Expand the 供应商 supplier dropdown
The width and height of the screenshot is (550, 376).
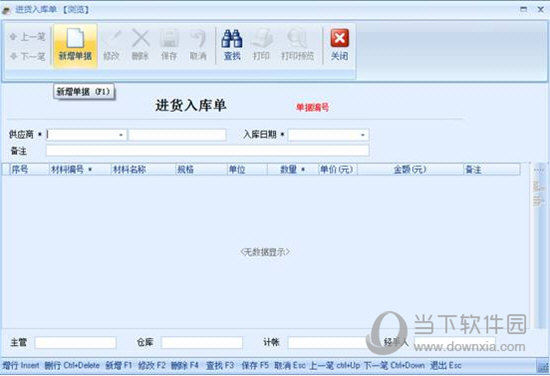(x=121, y=135)
